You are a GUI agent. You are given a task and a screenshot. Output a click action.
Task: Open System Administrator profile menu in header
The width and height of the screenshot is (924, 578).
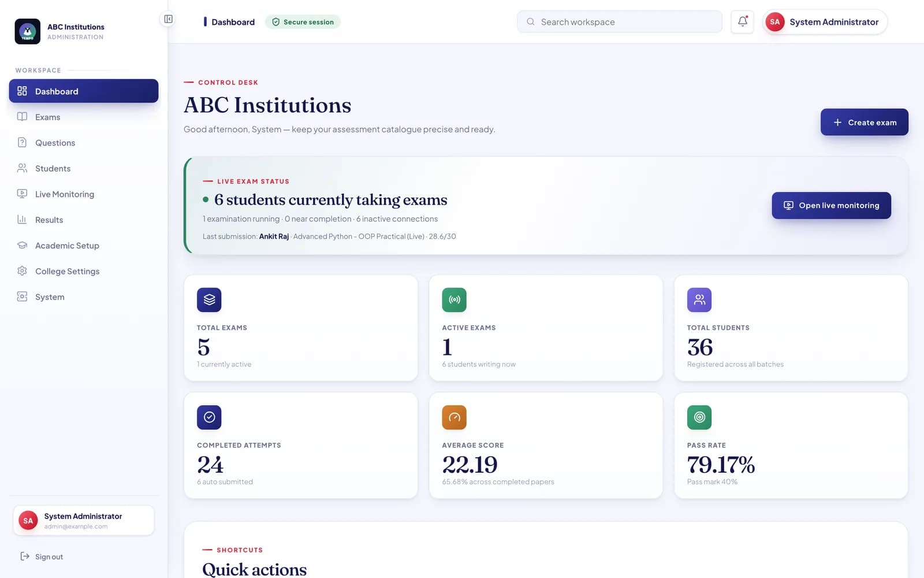point(825,22)
